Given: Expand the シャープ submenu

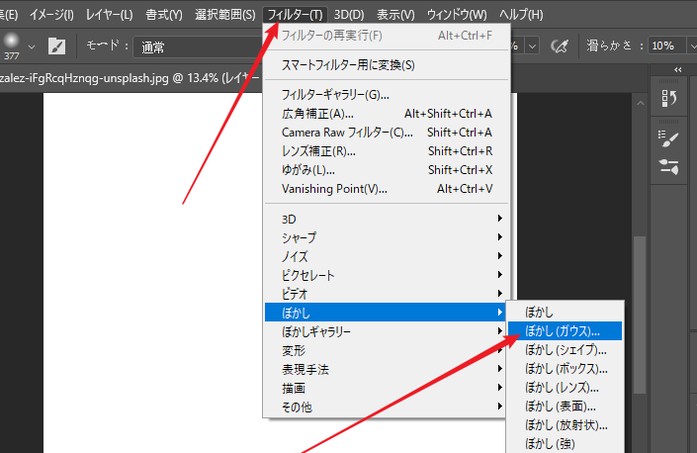Looking at the screenshot, I should click(x=385, y=237).
